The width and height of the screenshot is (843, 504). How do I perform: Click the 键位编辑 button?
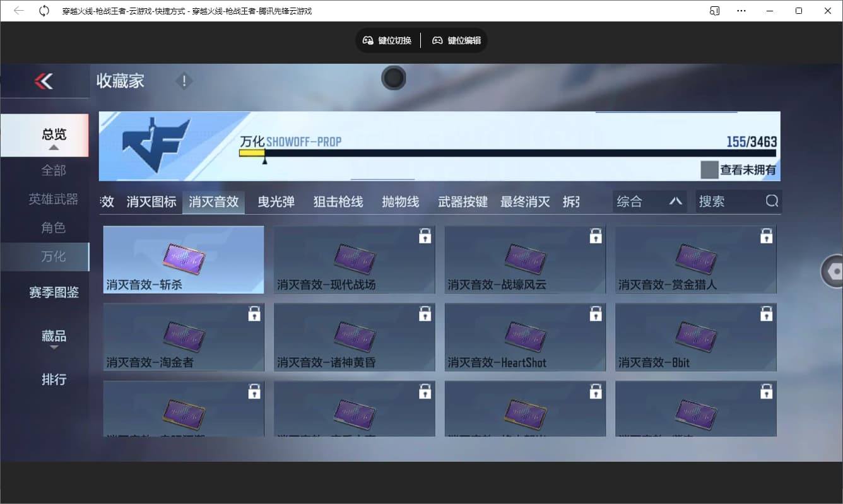pos(456,40)
